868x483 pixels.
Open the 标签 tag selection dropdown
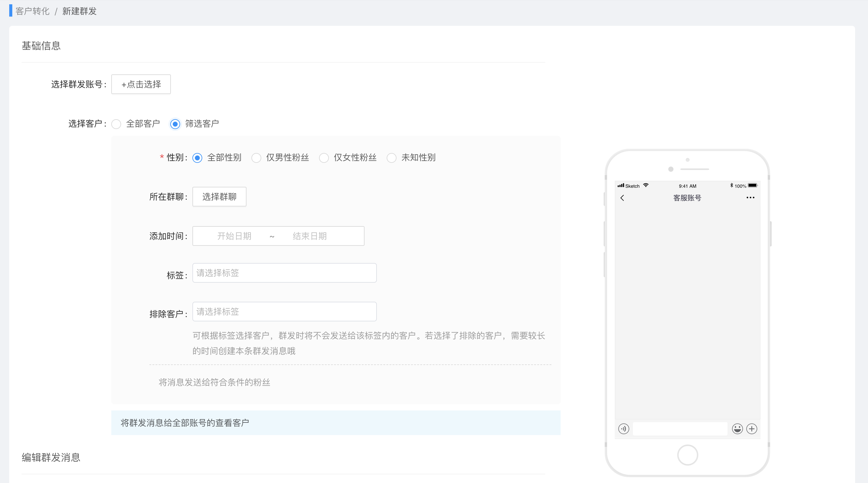coord(284,273)
